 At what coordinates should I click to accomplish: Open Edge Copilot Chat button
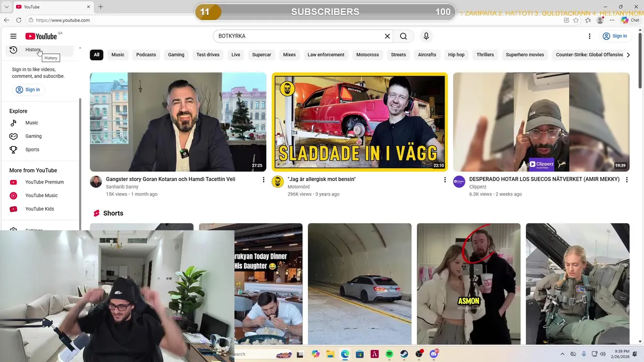(630, 20)
